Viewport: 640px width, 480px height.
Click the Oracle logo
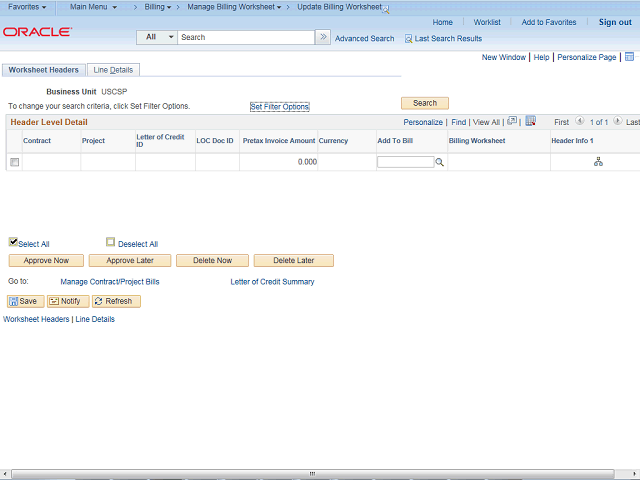click(37, 32)
